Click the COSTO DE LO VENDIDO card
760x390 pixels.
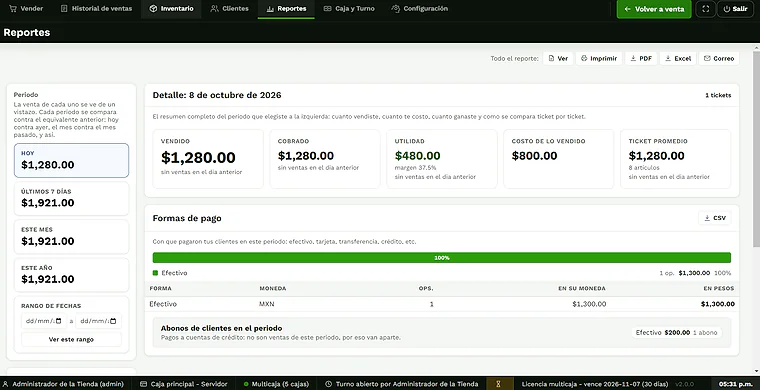tap(558, 159)
